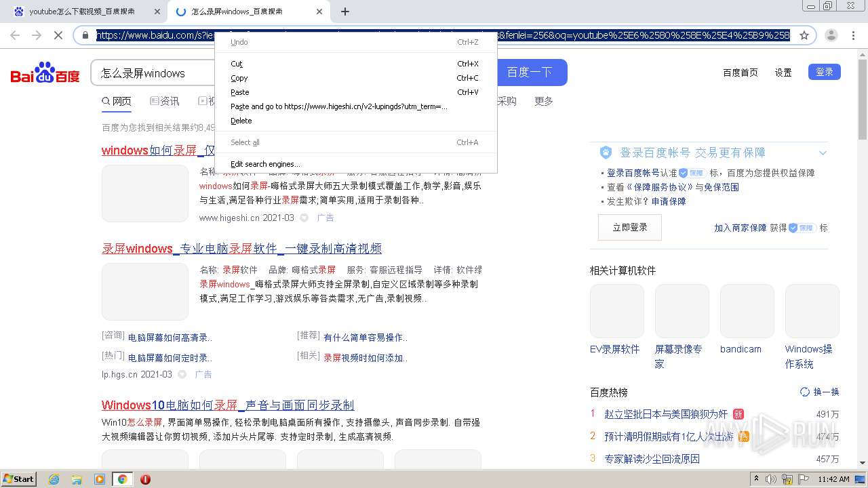The width and height of the screenshot is (868, 488).
Task: Click the Start button
Action: (19, 479)
